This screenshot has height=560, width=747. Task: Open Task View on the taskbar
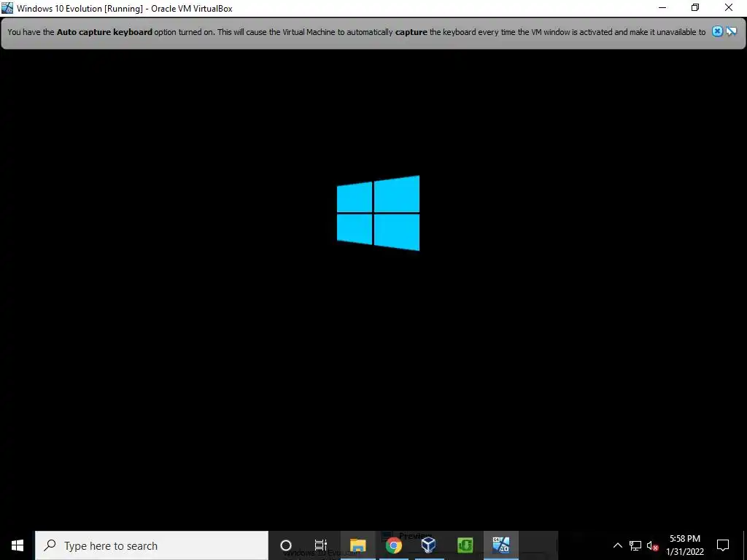point(321,545)
